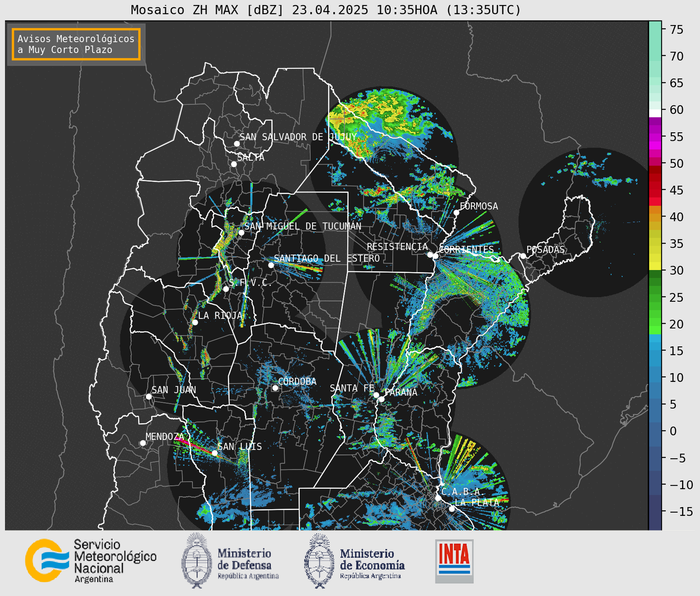Click the San Luis city marker
The width and height of the screenshot is (700, 596).
coord(215,453)
